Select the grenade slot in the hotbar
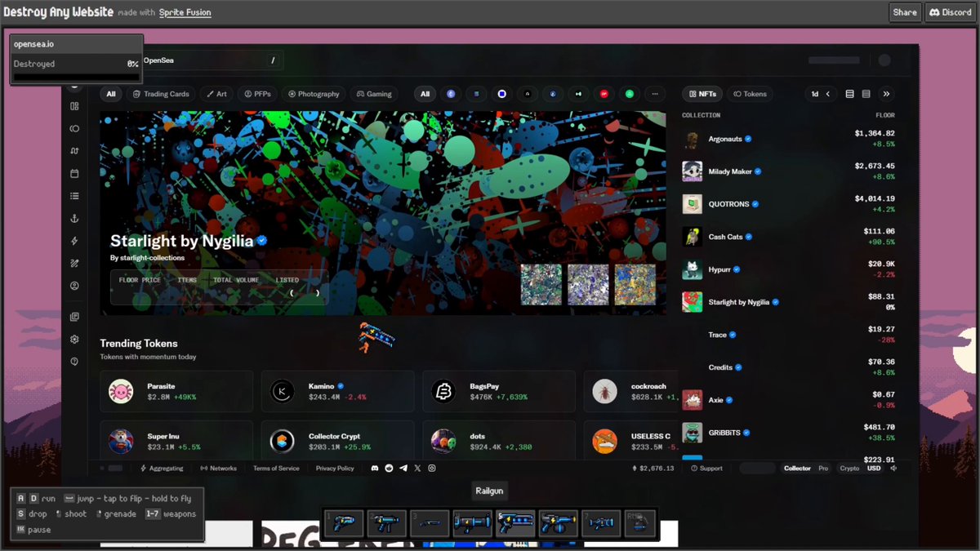This screenshot has height=551, width=980. pyautogui.click(x=639, y=523)
